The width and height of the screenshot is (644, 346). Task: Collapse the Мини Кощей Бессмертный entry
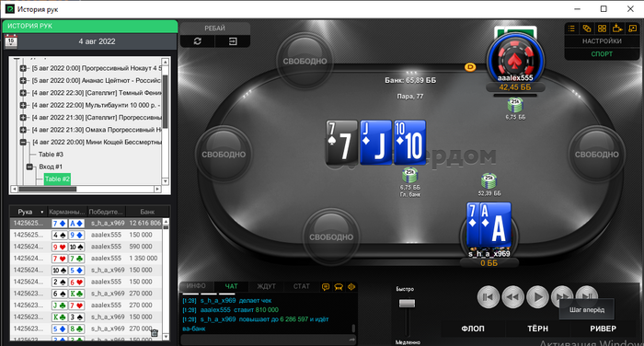(23, 143)
